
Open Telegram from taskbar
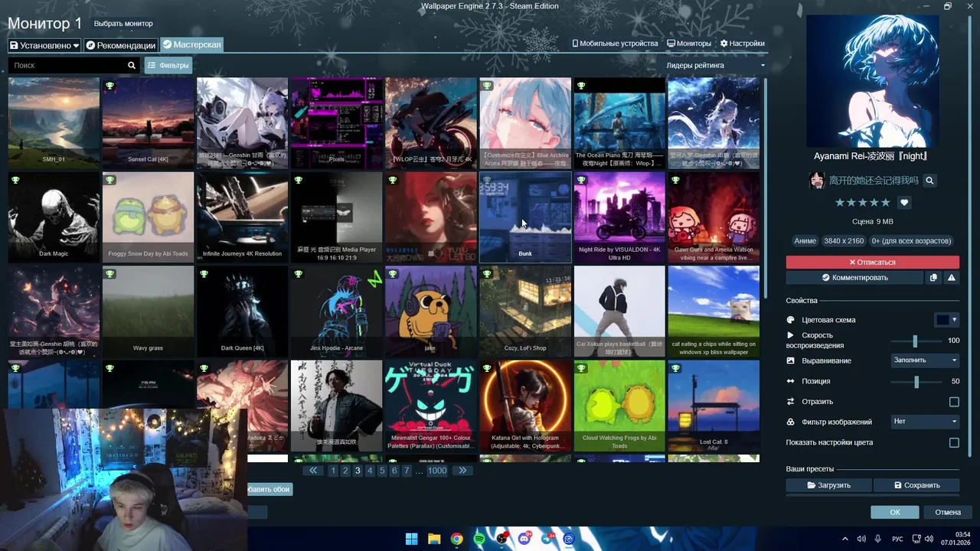(547, 539)
